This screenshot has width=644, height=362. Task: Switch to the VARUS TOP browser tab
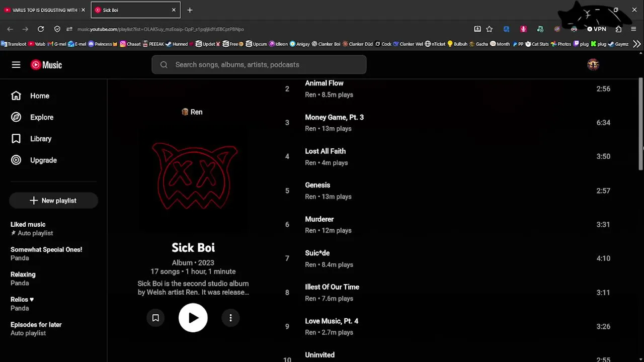pyautogui.click(x=45, y=10)
